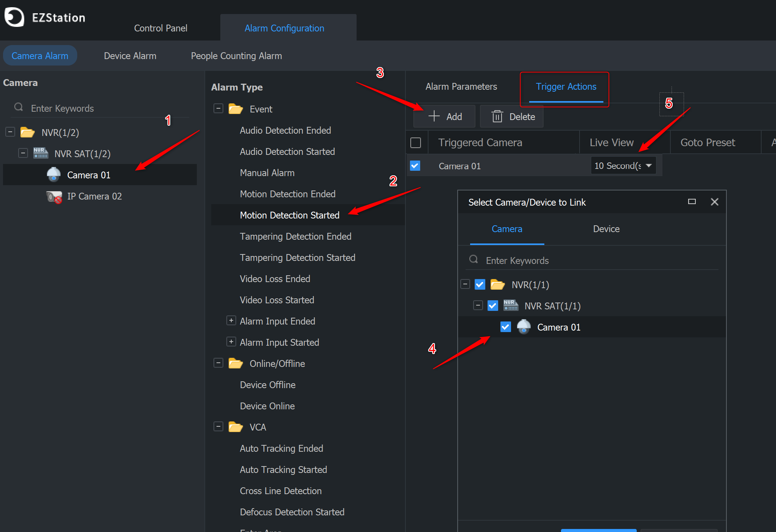776x532 pixels.
Task: Click the Camera 01 dome camera icon
Action: point(54,175)
